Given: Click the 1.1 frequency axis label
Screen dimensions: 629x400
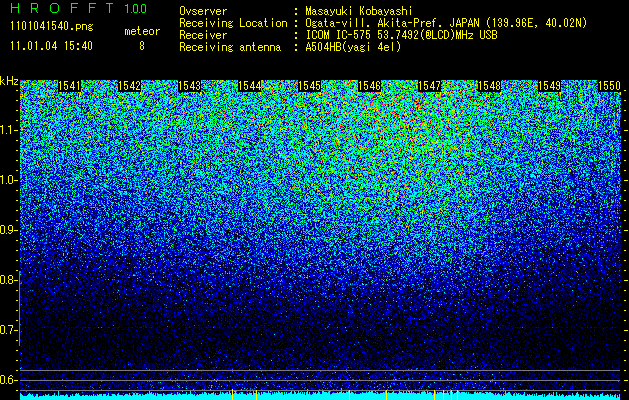Looking at the screenshot, I should tap(8, 130).
